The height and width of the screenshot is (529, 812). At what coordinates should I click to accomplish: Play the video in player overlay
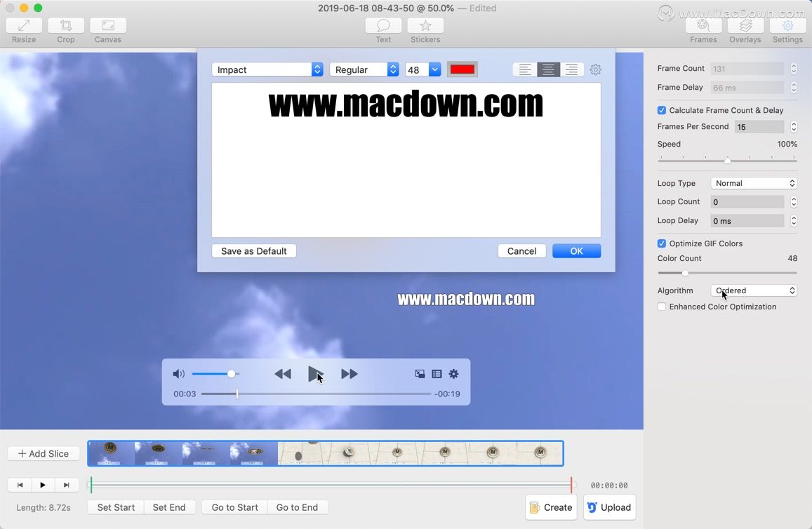click(315, 374)
